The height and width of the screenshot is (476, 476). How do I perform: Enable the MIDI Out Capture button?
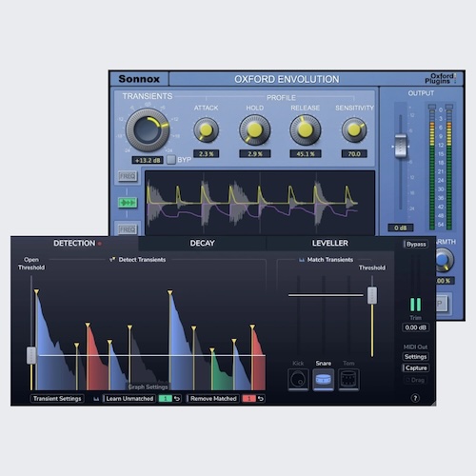tap(415, 368)
